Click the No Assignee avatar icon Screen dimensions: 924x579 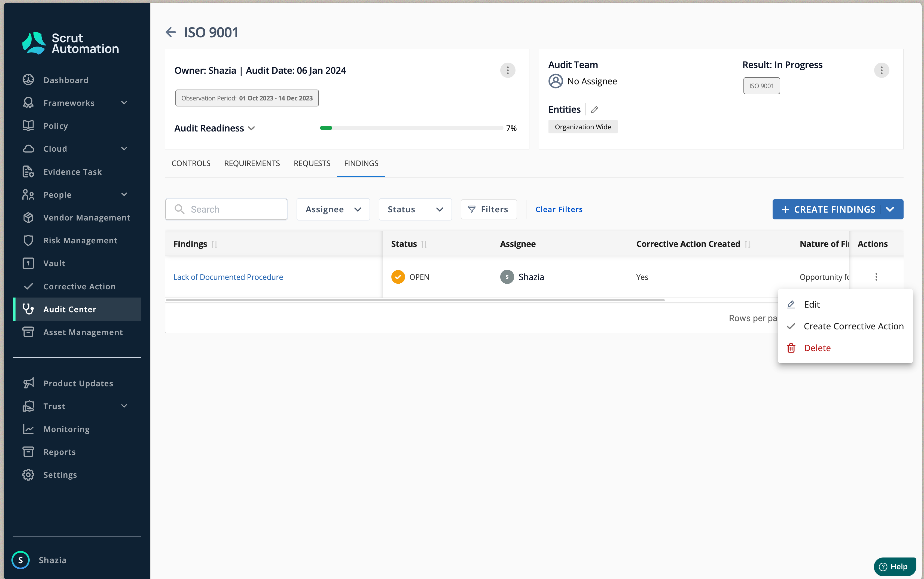(556, 81)
